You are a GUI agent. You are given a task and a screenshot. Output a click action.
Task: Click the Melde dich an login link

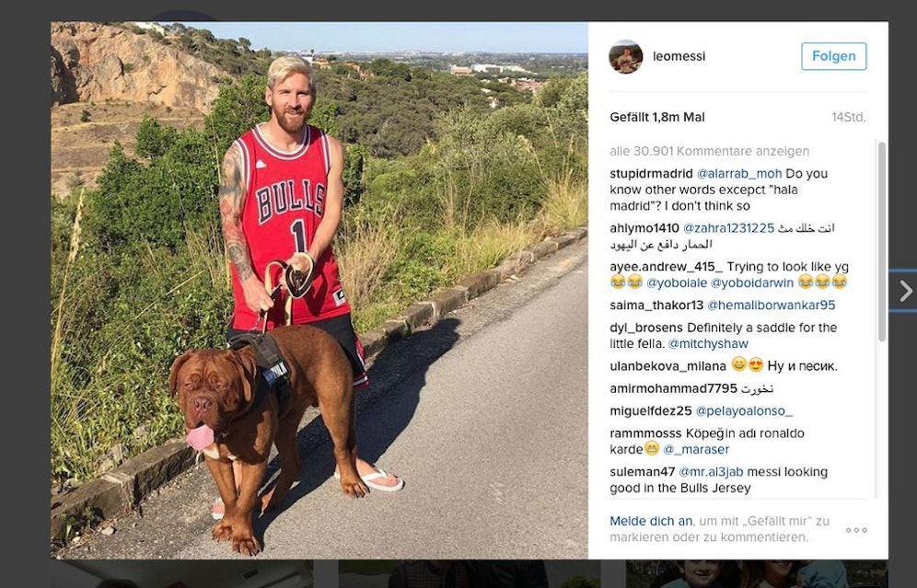(x=651, y=521)
